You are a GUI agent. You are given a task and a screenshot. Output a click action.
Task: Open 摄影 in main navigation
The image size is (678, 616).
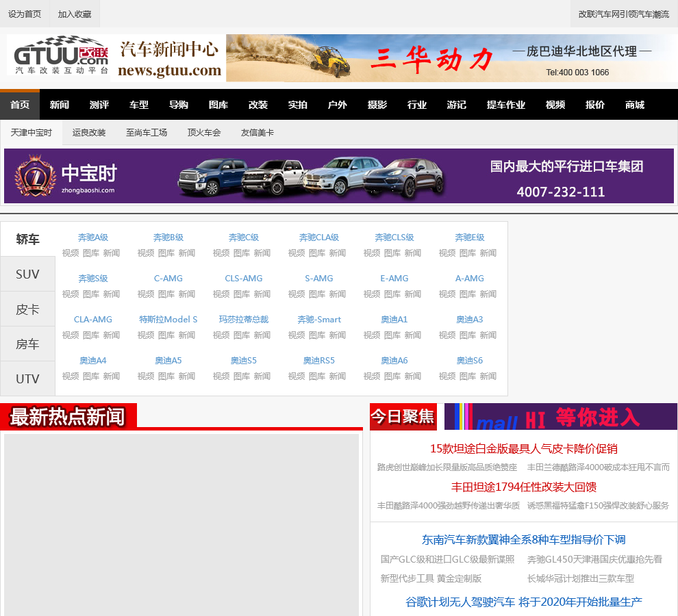point(377,105)
